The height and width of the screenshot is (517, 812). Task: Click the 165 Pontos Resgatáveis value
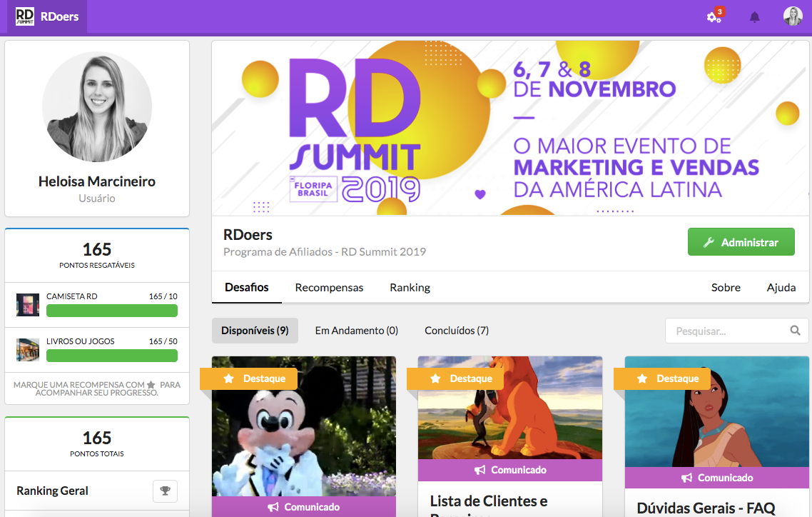coord(97,249)
